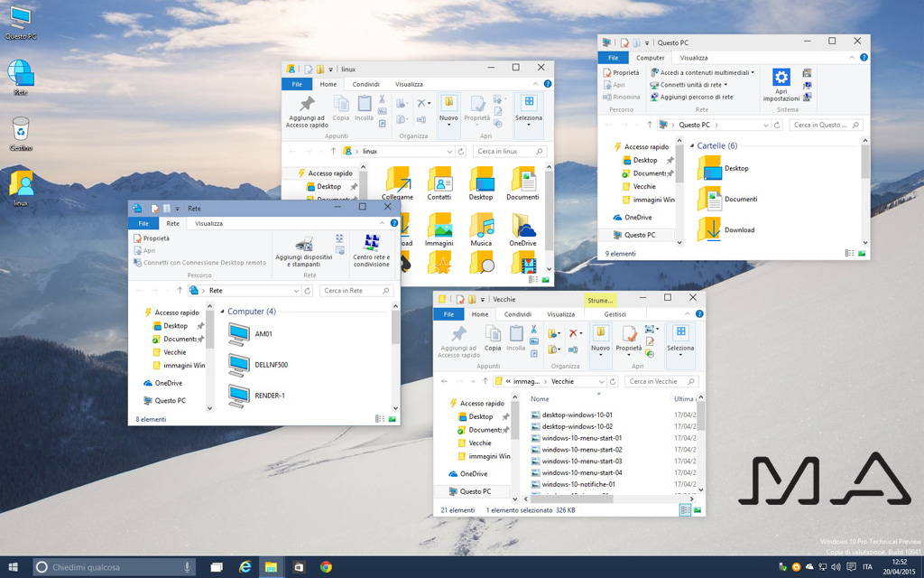Click the Cerca in Vecchie search field
The height and width of the screenshot is (578, 924).
[661, 382]
